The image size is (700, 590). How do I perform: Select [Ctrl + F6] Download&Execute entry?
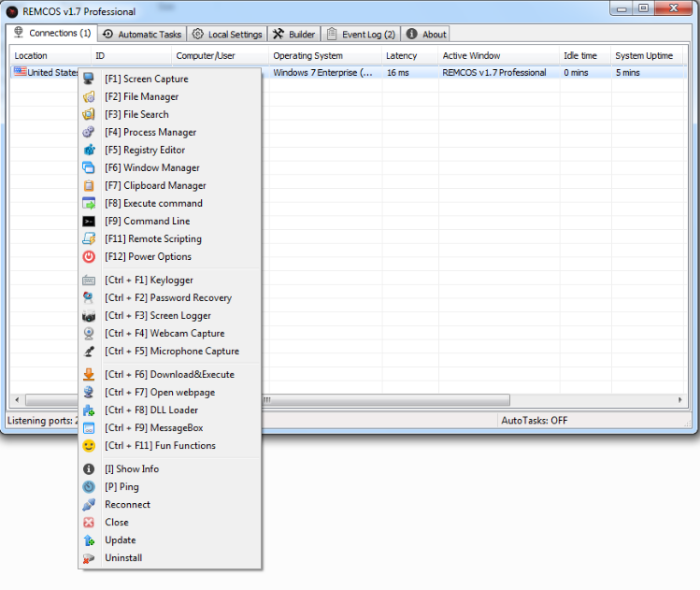[x=170, y=375]
